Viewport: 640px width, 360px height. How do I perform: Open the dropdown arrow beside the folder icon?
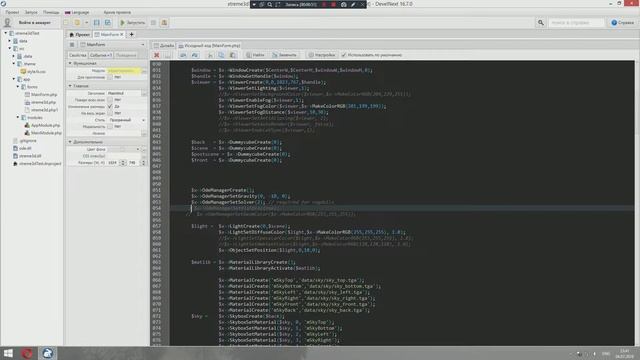click(86, 22)
